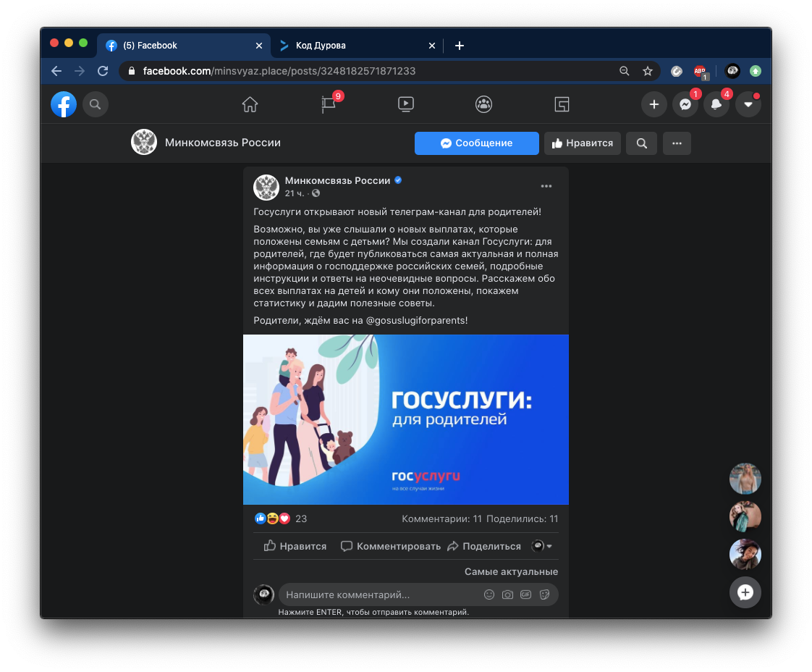This screenshot has height=672, width=812.
Task: Open the Messenger icon in top bar
Action: 685,104
